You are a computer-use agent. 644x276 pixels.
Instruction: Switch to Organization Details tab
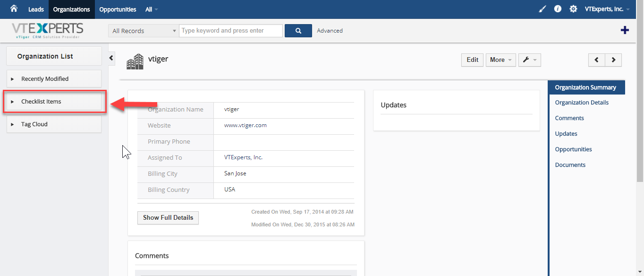(x=582, y=103)
